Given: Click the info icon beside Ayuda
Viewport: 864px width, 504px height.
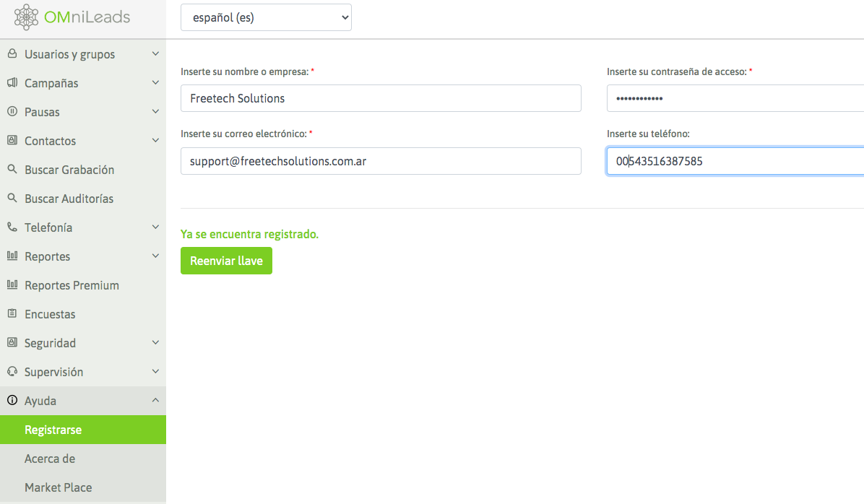Looking at the screenshot, I should coord(12,401).
